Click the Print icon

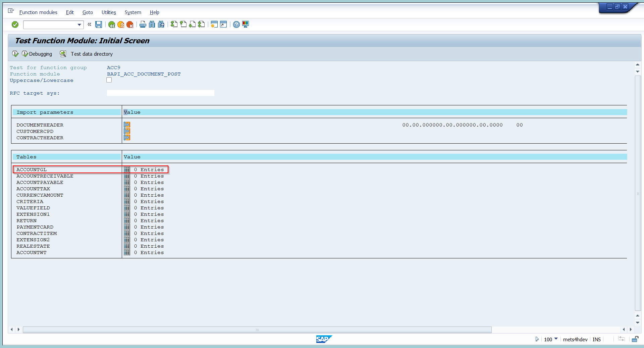tap(143, 24)
